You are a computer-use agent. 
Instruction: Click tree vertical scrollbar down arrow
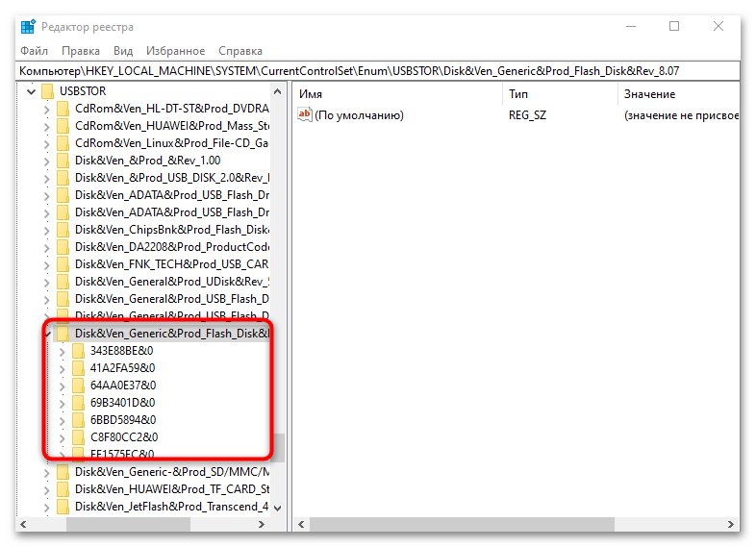[x=278, y=508]
